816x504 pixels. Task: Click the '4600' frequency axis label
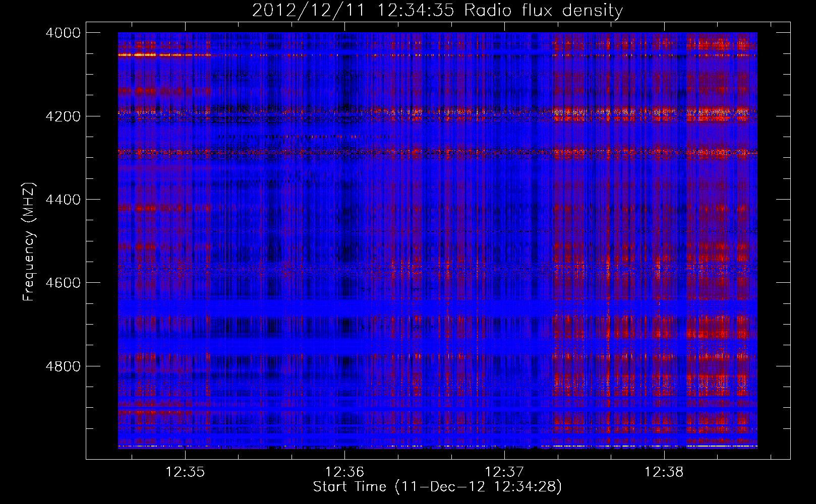point(63,283)
